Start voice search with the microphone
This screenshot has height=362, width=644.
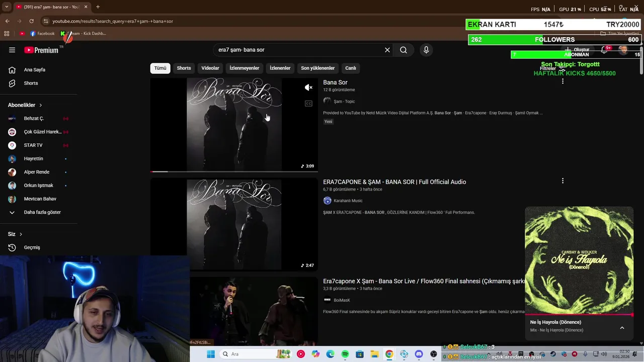click(426, 50)
